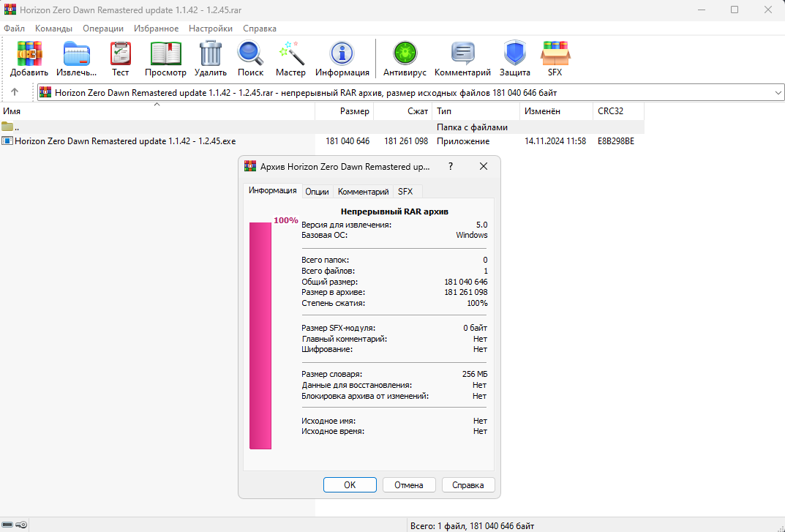Click the SFX toolbar icon
Image resolution: width=785 pixels, height=532 pixels.
555,59
